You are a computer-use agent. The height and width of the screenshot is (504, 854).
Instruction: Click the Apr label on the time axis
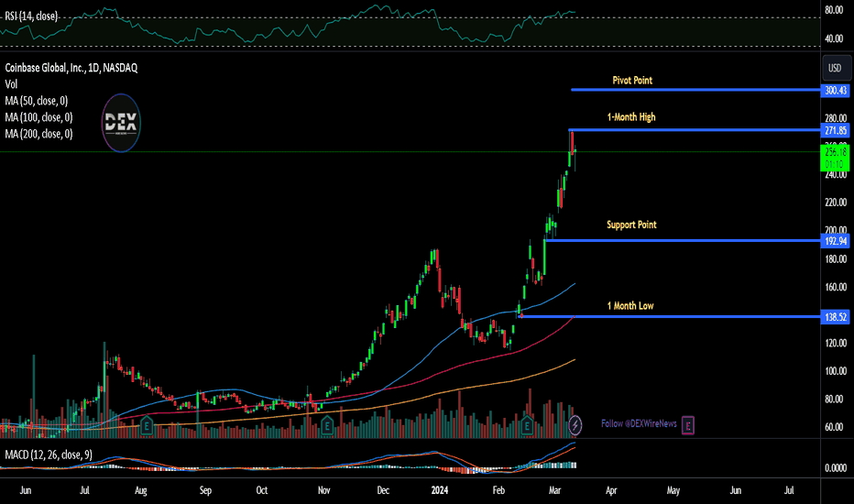pyautogui.click(x=611, y=490)
